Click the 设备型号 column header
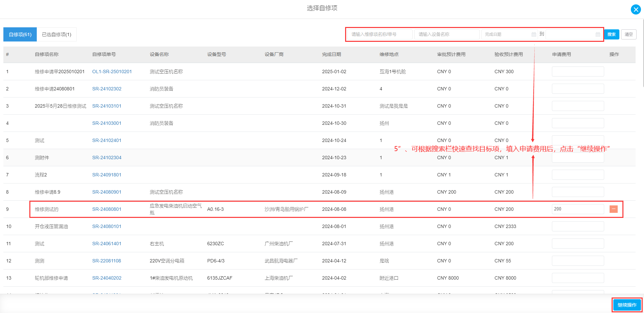The image size is (644, 313). (217, 54)
